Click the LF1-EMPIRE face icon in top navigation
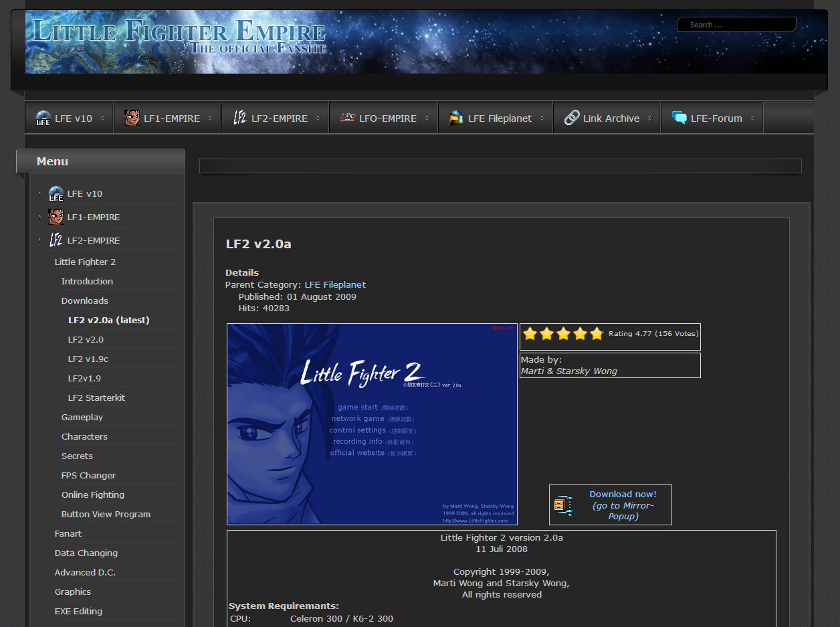The width and height of the screenshot is (840, 627). (x=132, y=118)
